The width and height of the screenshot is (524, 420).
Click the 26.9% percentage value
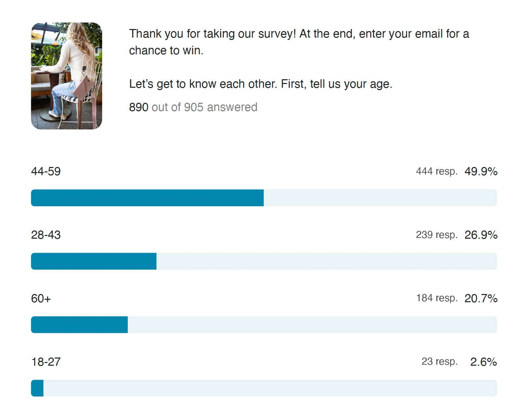coord(481,235)
